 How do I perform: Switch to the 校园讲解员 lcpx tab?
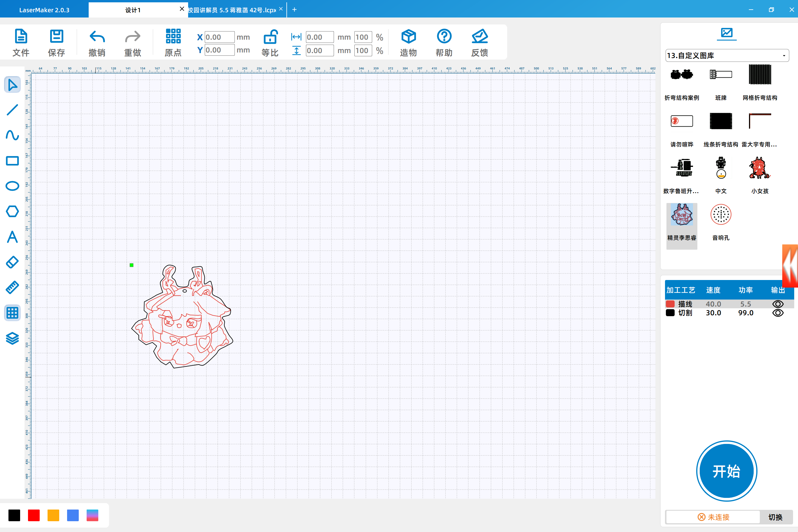coord(232,10)
